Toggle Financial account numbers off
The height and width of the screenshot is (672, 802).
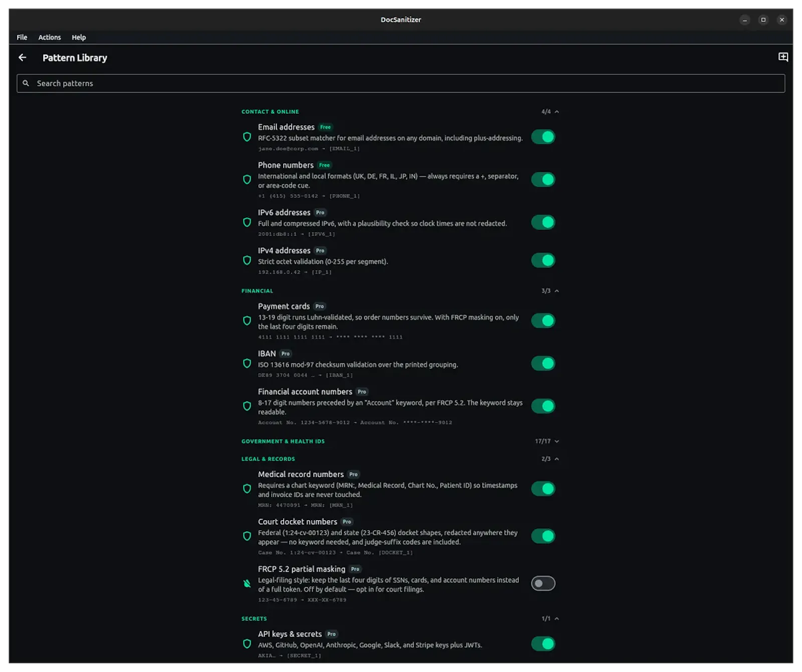pos(543,406)
